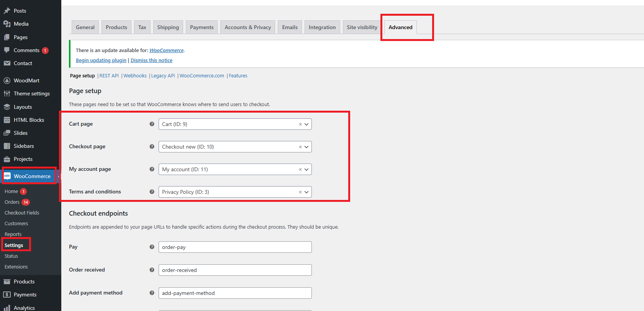
Task: Click help icon beside Cart page
Action: (152, 124)
